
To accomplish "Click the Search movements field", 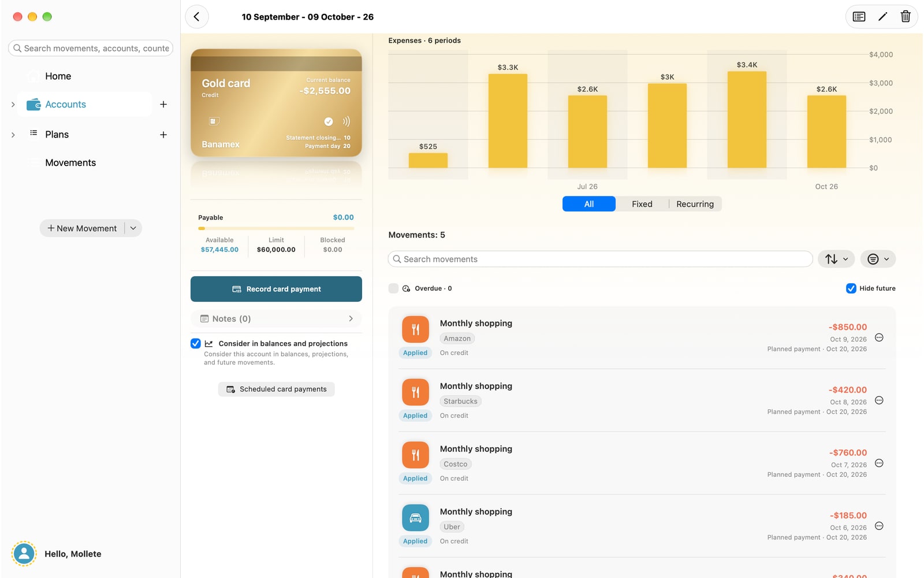I will tap(601, 259).
